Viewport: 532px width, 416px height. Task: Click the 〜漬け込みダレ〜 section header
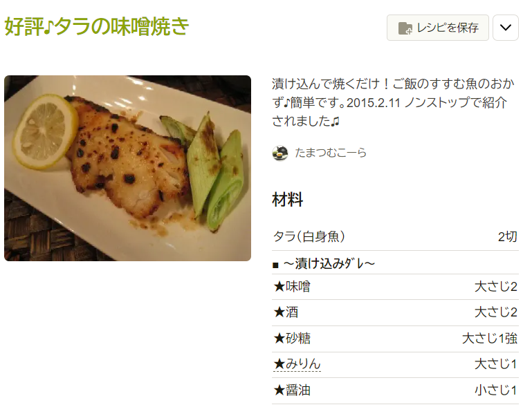coord(329,264)
